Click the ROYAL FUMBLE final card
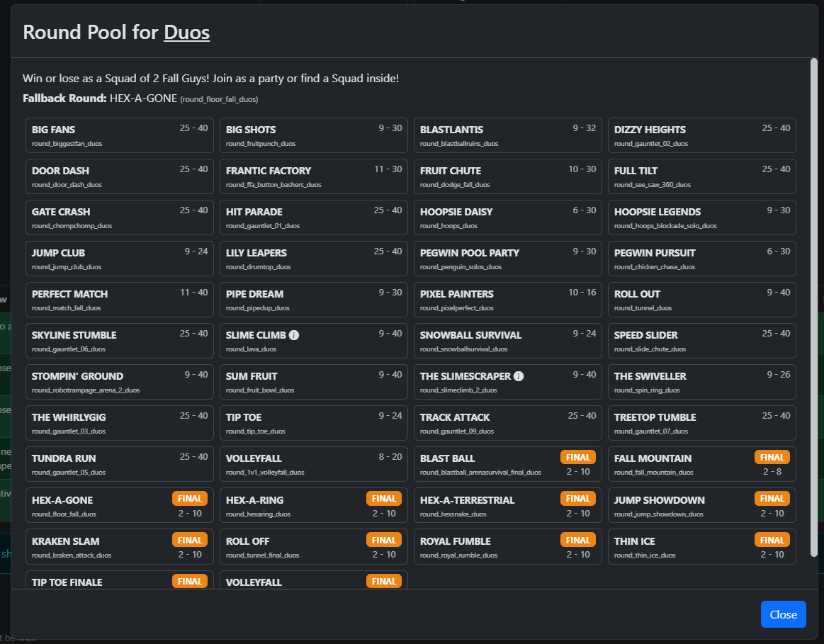824x644 pixels. click(507, 547)
